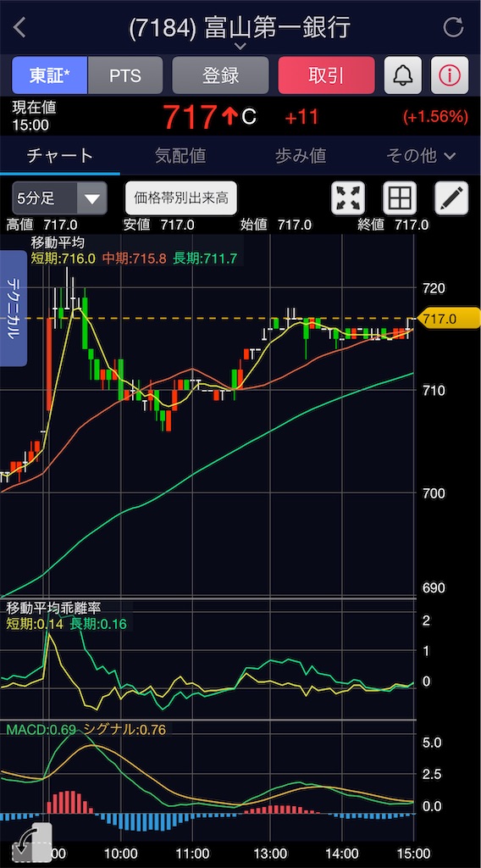Open the テクニカル side panel tab
Image resolution: width=481 pixels, height=868 pixels.
point(14,309)
